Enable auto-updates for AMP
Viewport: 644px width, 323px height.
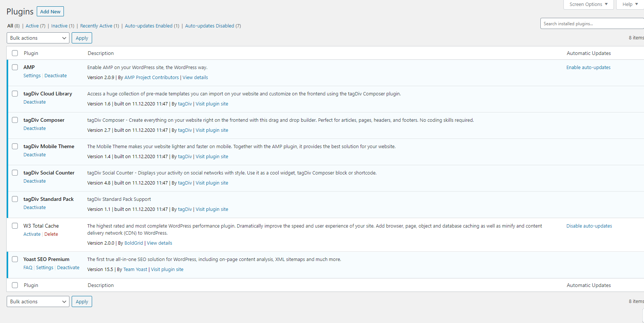pos(588,68)
